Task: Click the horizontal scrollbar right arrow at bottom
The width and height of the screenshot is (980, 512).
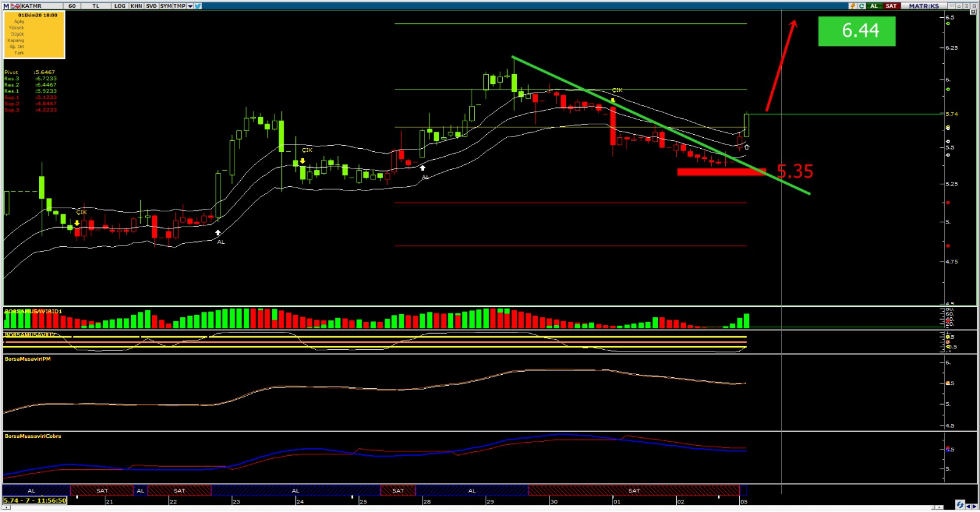Action: click(x=940, y=507)
